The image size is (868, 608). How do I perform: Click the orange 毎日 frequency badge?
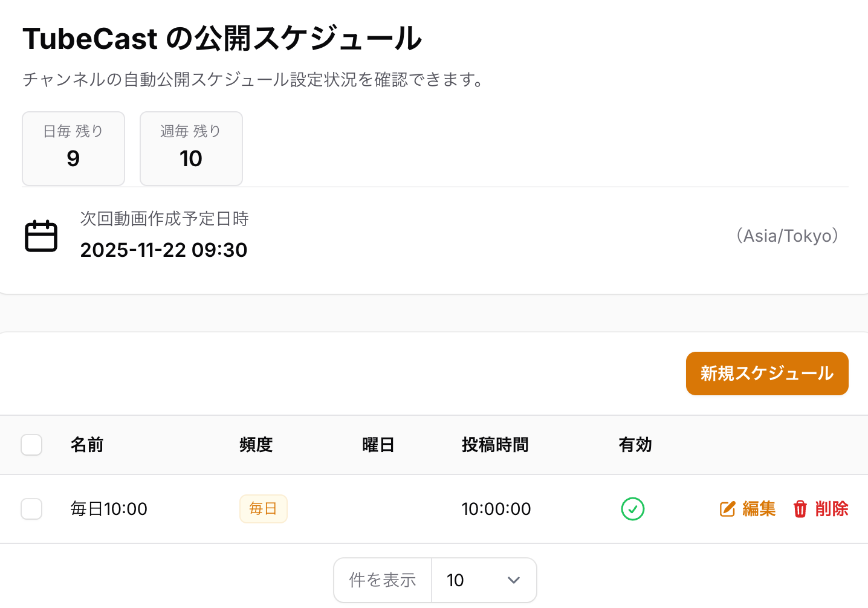pyautogui.click(x=264, y=509)
